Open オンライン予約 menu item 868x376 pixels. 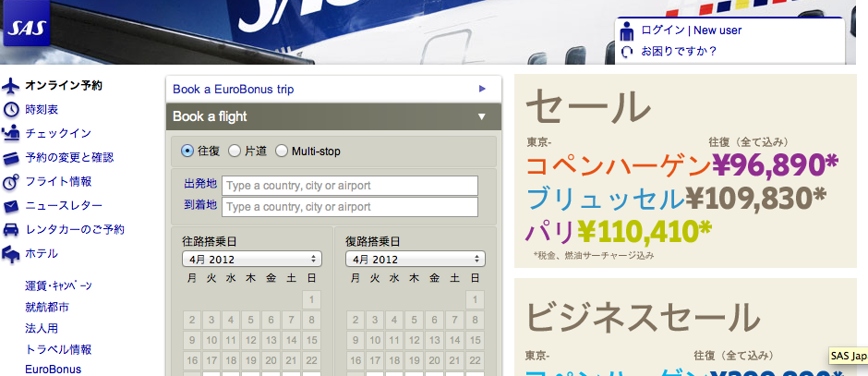(x=64, y=86)
